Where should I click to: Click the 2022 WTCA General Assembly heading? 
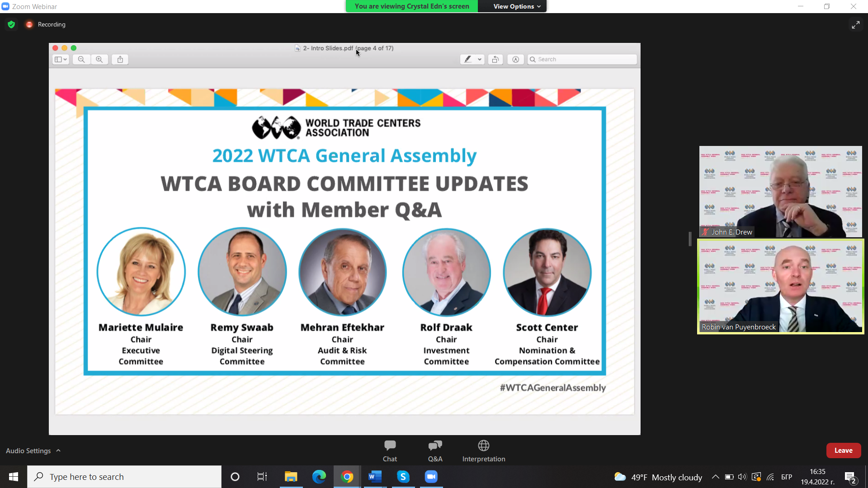pyautogui.click(x=344, y=155)
